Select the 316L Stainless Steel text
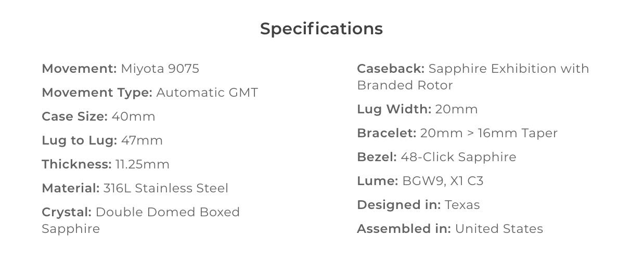The image size is (644, 261). click(166, 188)
